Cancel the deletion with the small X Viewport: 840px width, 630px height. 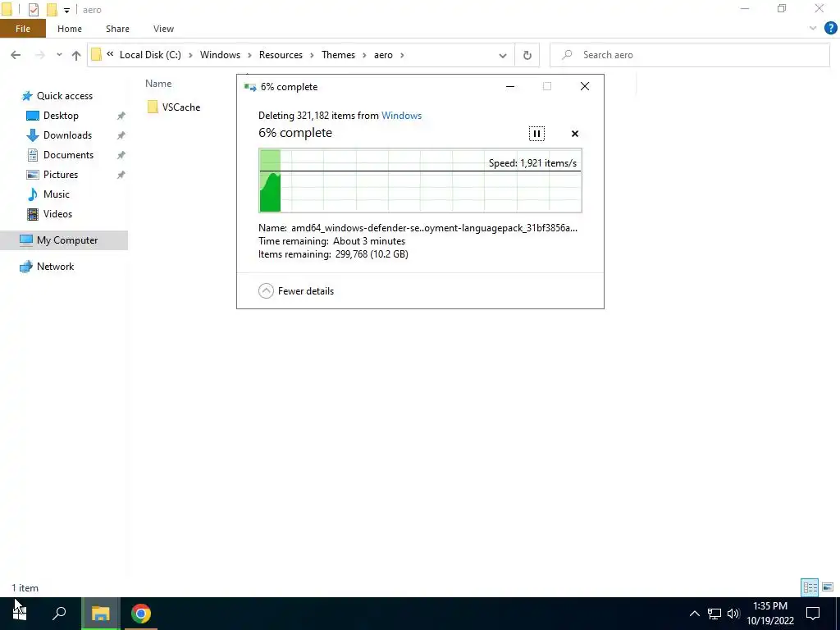tap(575, 134)
